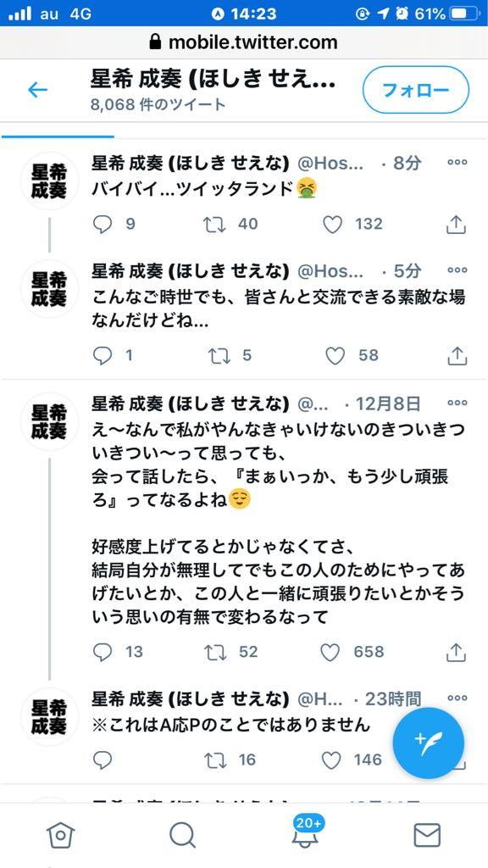488x868 pixels.
Task: Open more options on the 12月8日 tweet
Action: [457, 403]
